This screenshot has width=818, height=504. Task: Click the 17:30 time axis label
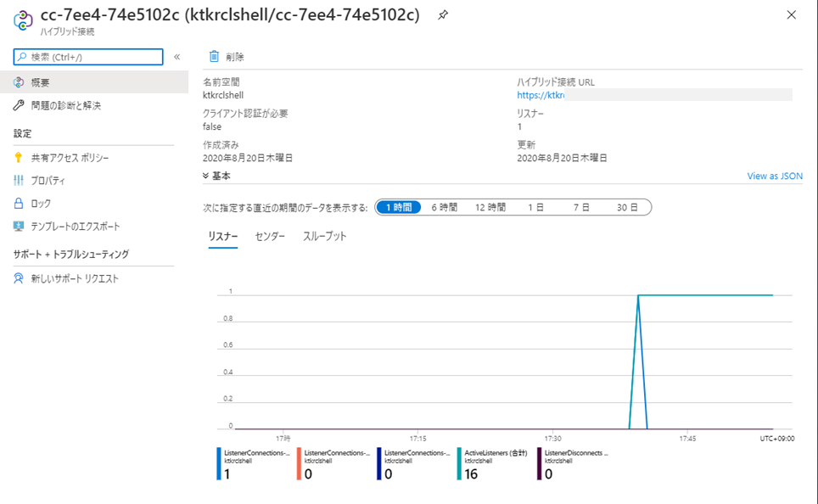pyautogui.click(x=553, y=439)
